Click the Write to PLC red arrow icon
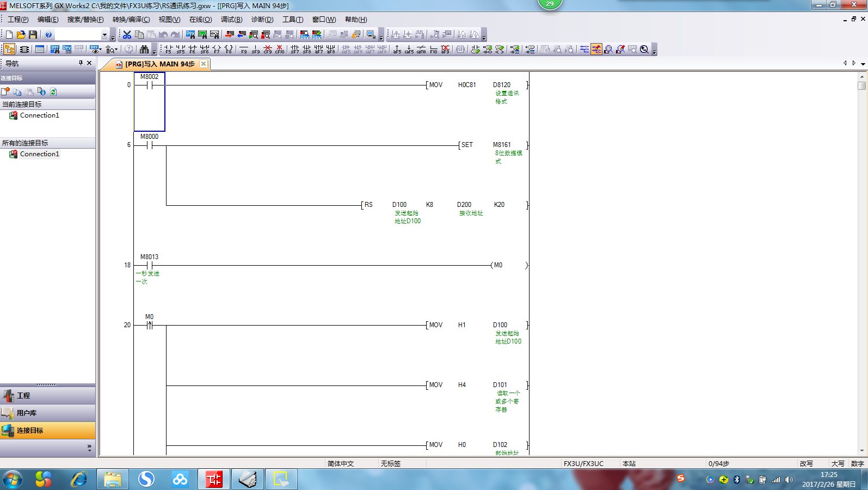The image size is (868, 490). (229, 35)
